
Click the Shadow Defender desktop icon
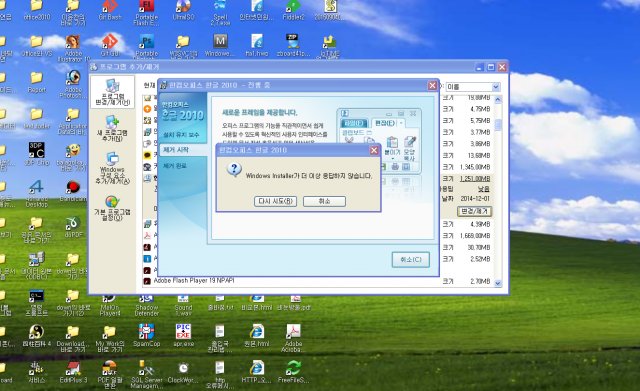click(147, 306)
